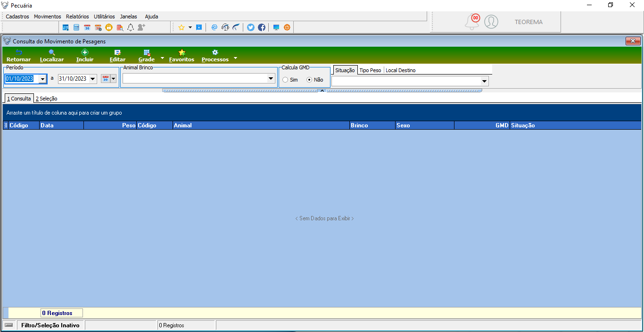Screen dimensions: 644x332
Task: Click the Animal column header
Action: [x=261, y=125]
